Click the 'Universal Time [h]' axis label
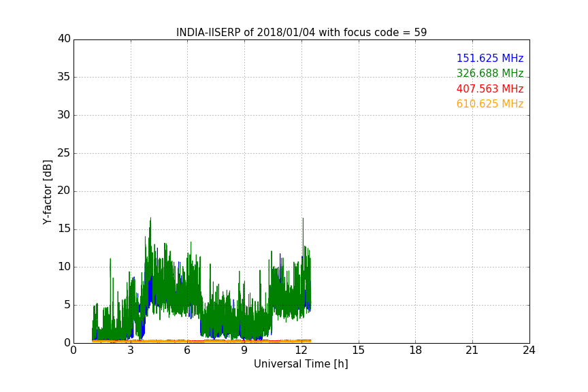 (301, 364)
